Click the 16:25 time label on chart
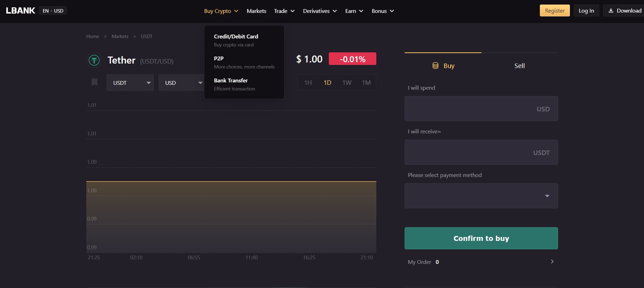This screenshot has width=644, height=288. (309, 258)
